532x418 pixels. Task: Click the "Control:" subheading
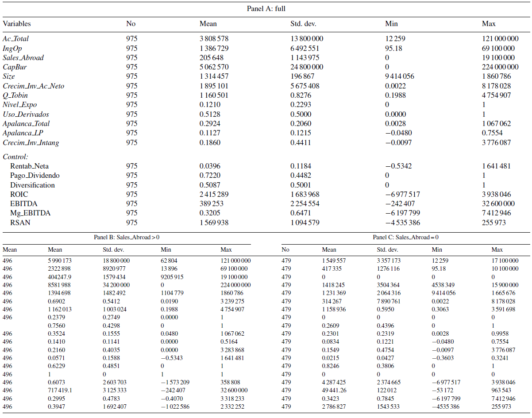pyautogui.click(x=15, y=157)
